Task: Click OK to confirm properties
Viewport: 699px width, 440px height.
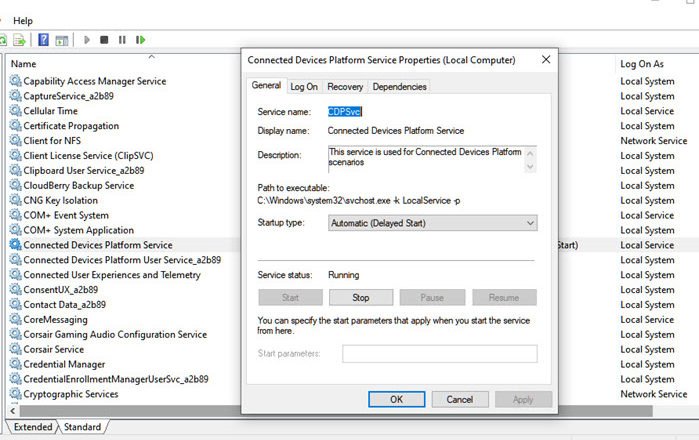Action: 396,399
